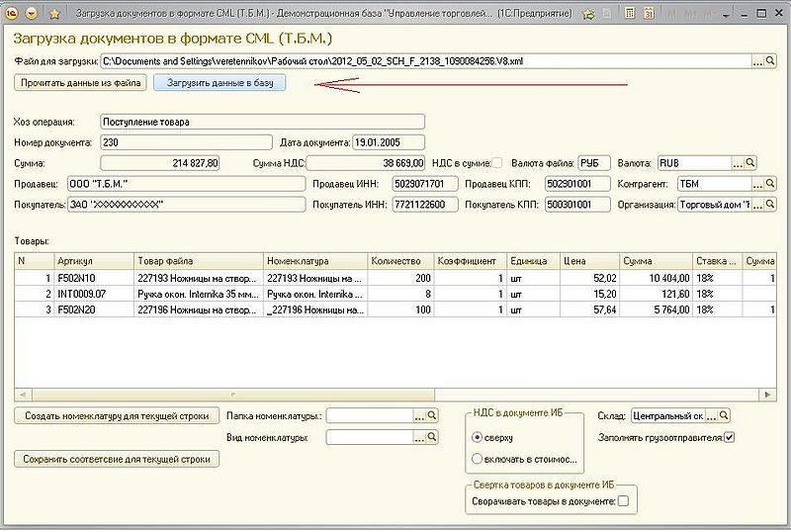
Task: Open ellipsis chooser for Папка номенклатуры
Action: click(x=418, y=416)
